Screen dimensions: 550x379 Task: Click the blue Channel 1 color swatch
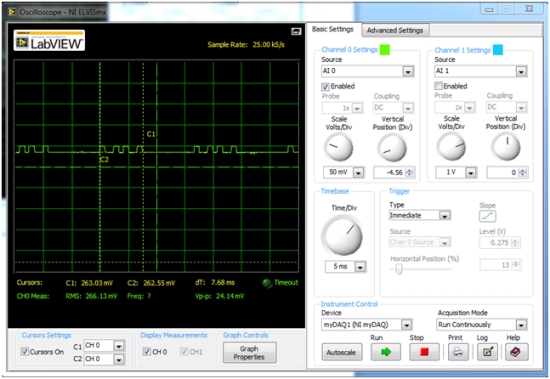[x=498, y=50]
